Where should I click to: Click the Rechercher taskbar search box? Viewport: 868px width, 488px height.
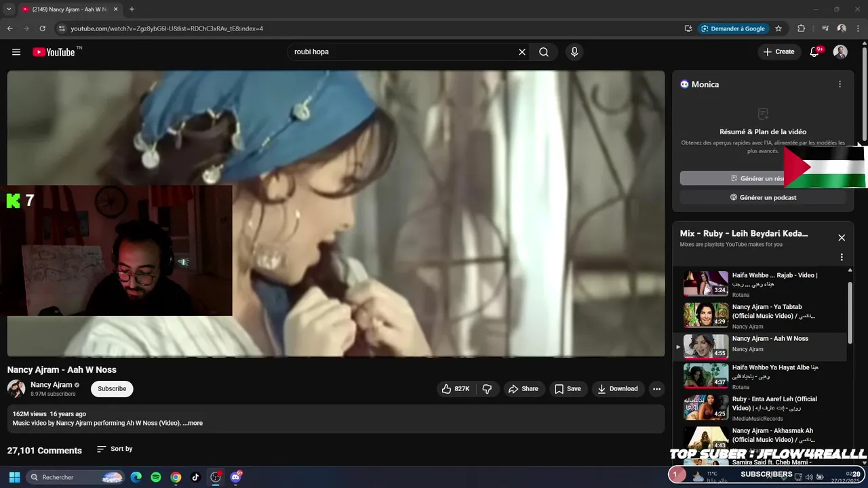coord(76,477)
